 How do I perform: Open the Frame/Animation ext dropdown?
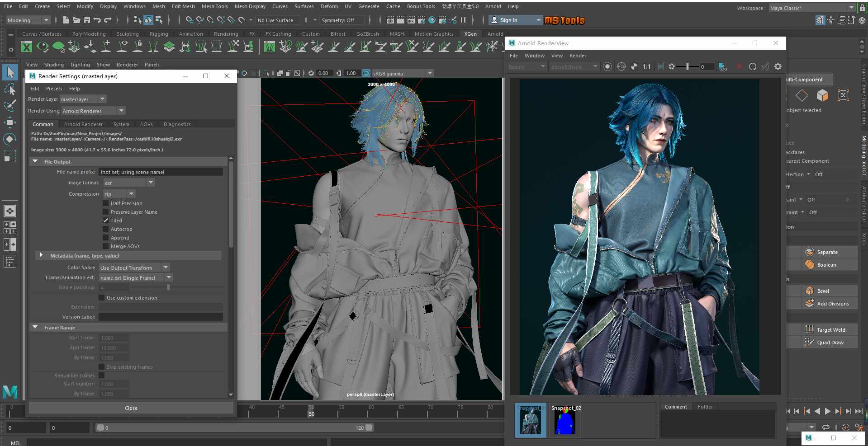136,277
